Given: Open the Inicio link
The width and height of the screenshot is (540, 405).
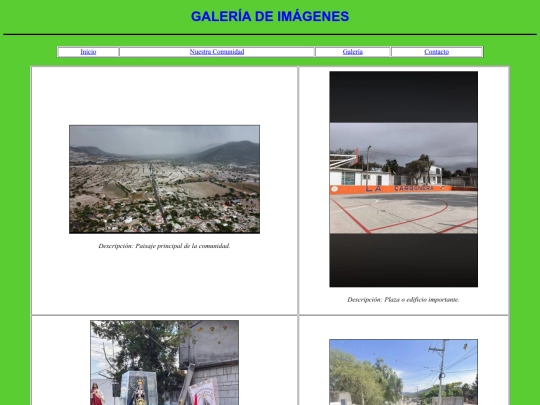Looking at the screenshot, I should tap(88, 52).
